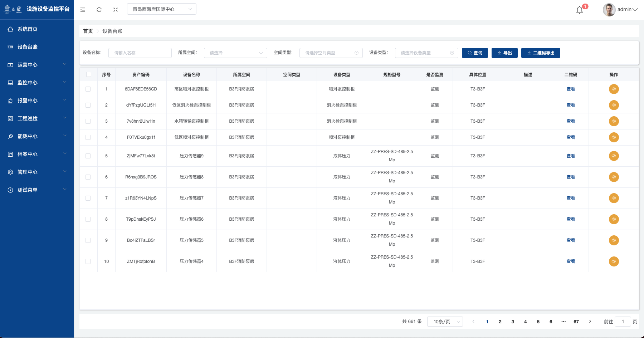Click the admin user avatar

click(x=609, y=10)
